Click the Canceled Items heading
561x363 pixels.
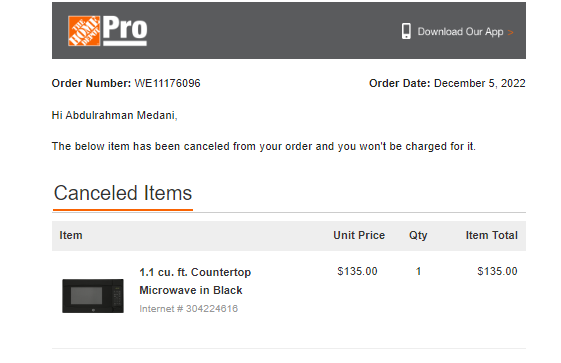coord(123,193)
